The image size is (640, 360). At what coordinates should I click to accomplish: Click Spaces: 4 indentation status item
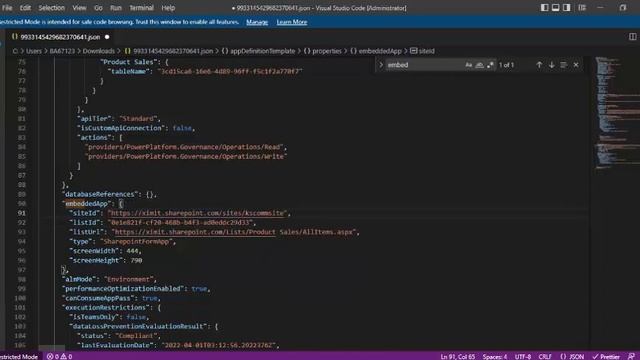[x=495, y=356]
